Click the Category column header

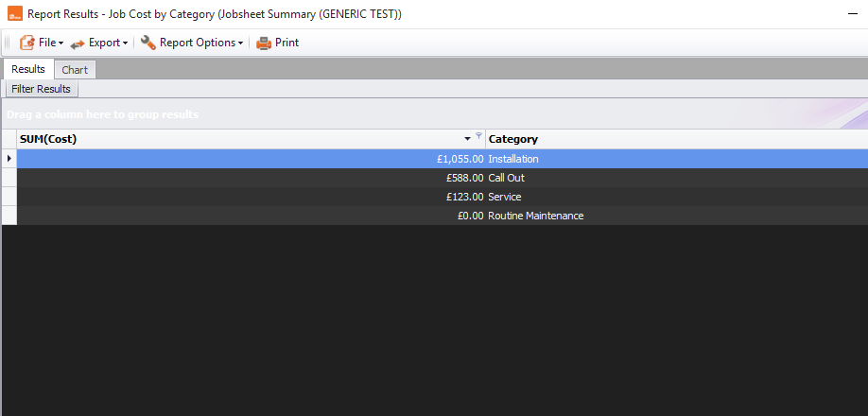pos(677,139)
